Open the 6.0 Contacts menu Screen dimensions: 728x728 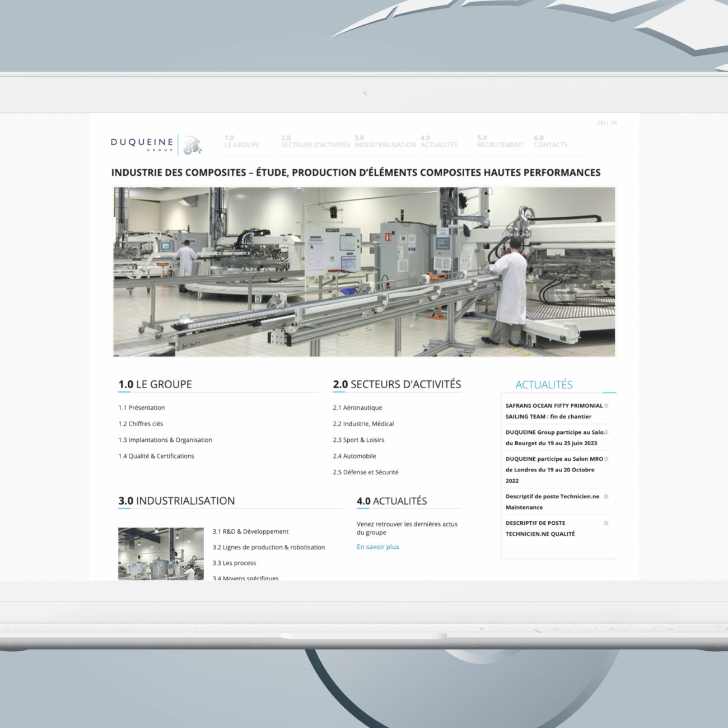[550, 141]
